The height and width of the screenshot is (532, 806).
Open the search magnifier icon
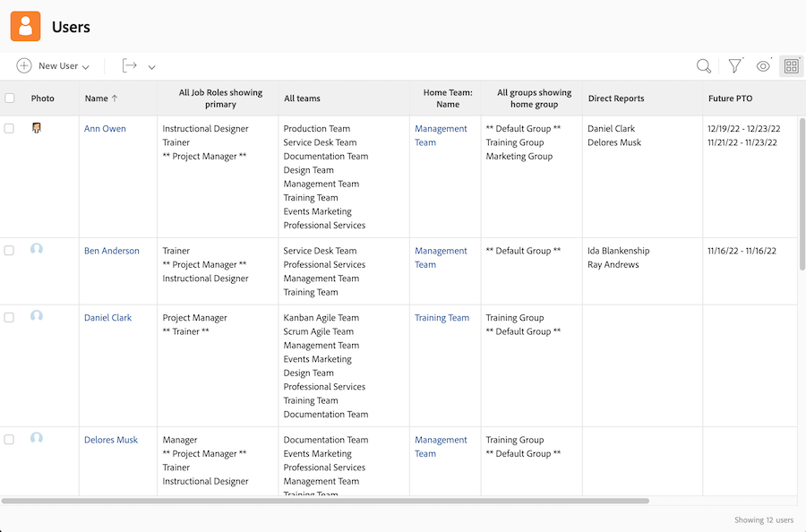click(704, 65)
